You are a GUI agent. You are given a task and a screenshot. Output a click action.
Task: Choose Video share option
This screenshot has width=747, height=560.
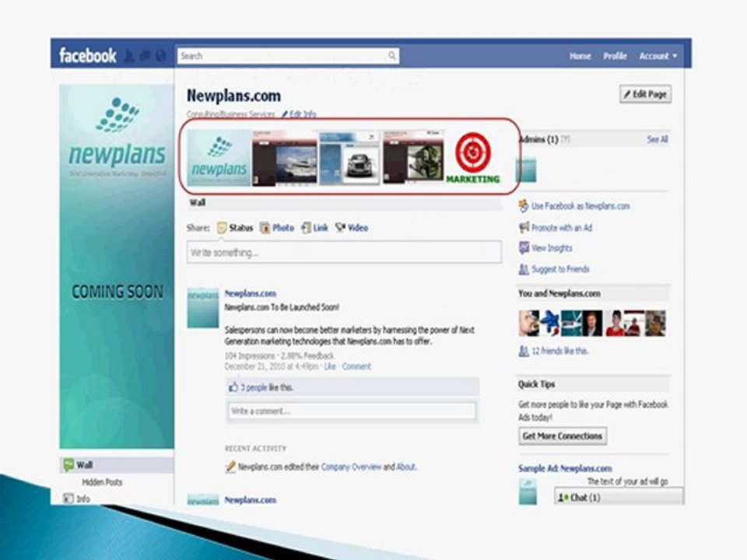pyautogui.click(x=352, y=228)
